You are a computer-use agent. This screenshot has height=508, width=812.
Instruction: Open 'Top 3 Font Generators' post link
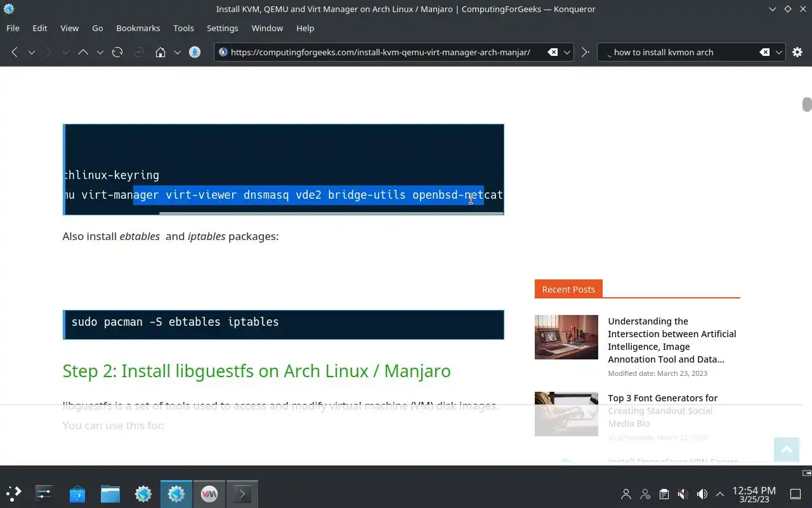[662, 410]
